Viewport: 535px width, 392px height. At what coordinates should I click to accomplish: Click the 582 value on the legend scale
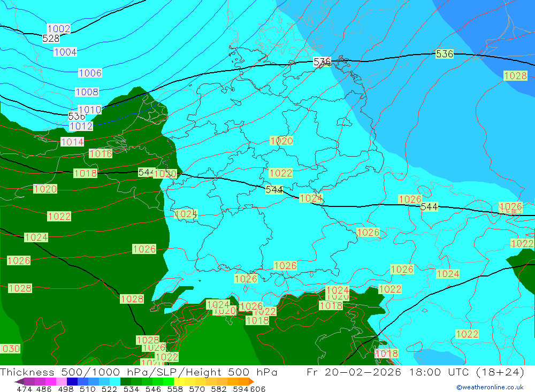[x=219, y=389]
